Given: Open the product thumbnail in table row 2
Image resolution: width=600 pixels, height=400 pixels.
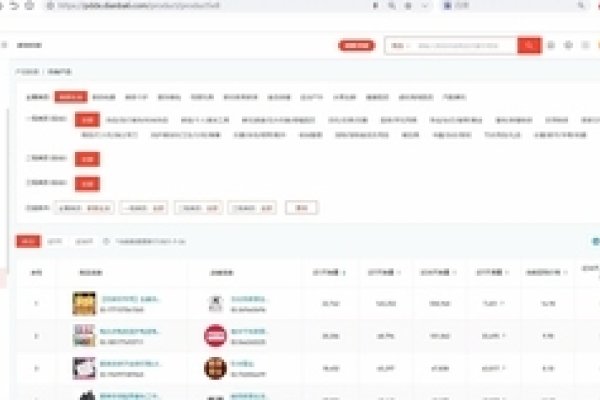Looking at the screenshot, I should (x=84, y=336).
